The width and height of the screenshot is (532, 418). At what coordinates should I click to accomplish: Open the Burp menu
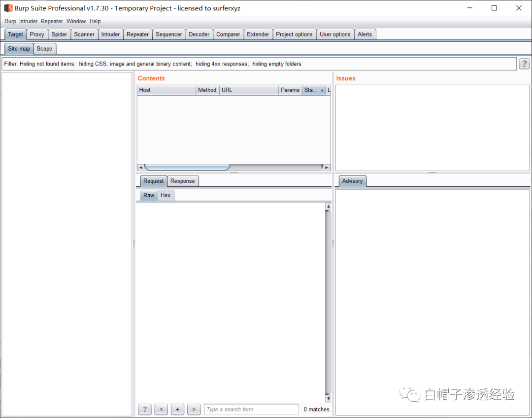(10, 21)
